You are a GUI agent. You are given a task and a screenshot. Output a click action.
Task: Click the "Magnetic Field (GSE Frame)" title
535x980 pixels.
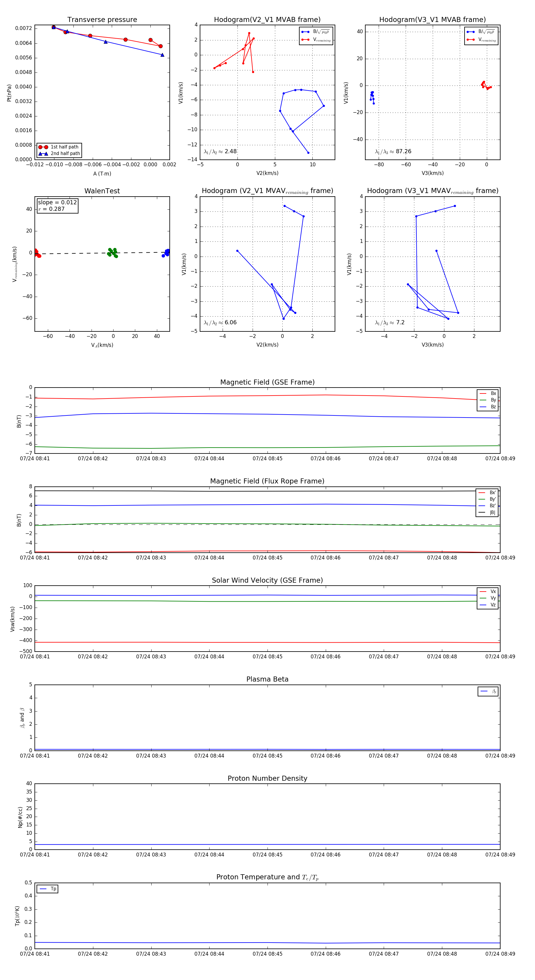[267, 382]
